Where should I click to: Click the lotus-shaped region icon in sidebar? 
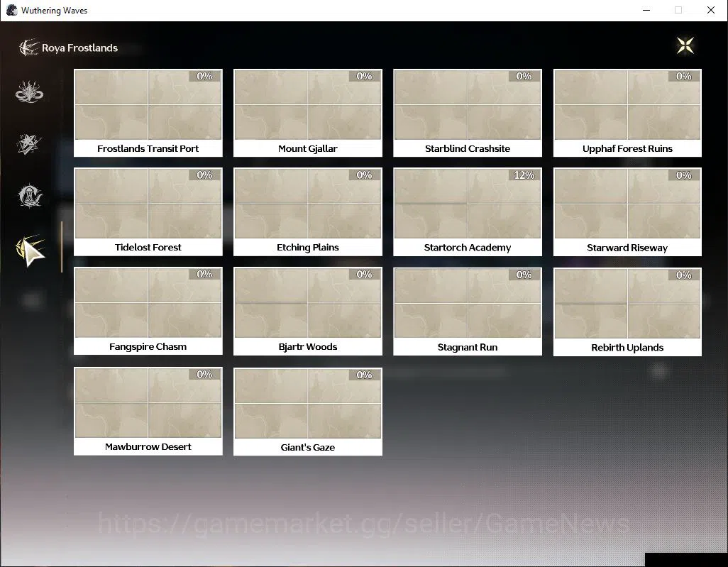coord(29,92)
